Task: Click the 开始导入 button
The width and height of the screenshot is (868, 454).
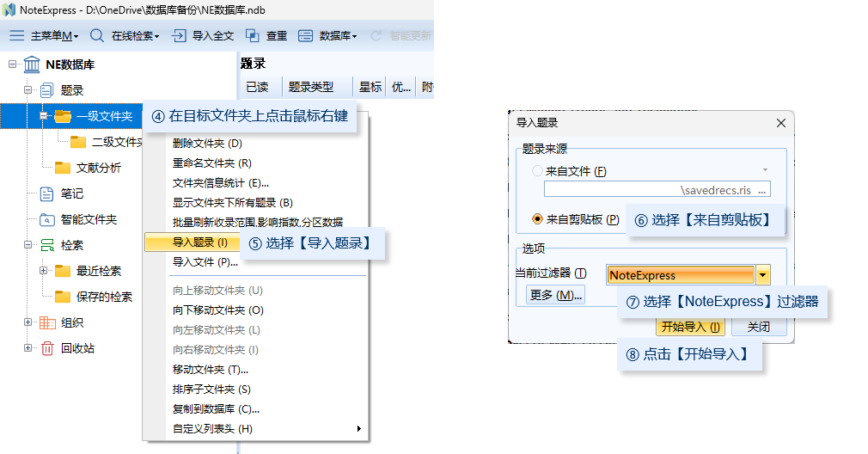Action: pyautogui.click(x=690, y=328)
